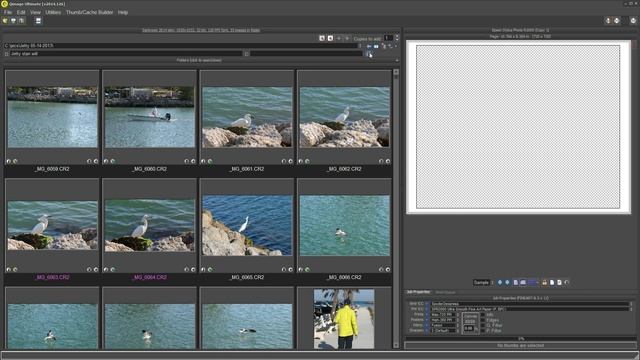Click the second blue arrow icon after Sample
640x360 pixels.
click(507, 282)
